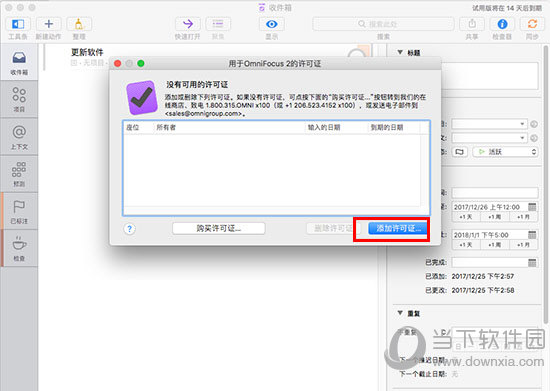550x391 pixels.
Task: Open calendar icon next to 2017/12/26 date
Action: pyautogui.click(x=532, y=207)
